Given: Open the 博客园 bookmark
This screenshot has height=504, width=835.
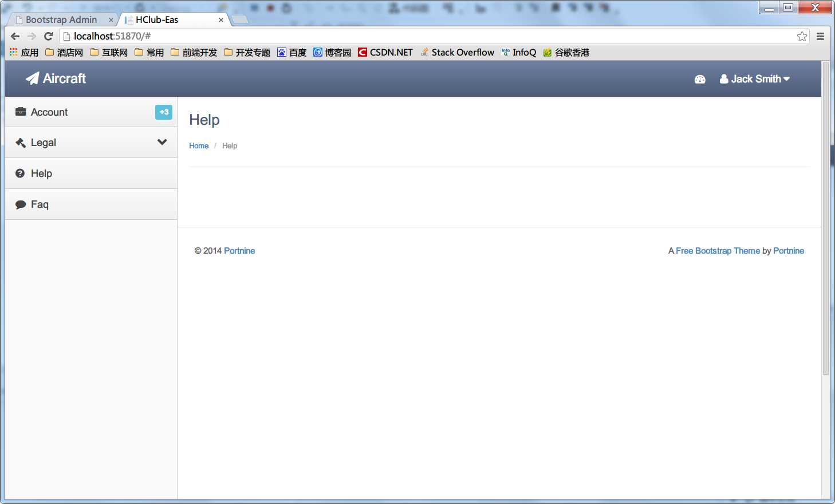Looking at the screenshot, I should (x=332, y=52).
